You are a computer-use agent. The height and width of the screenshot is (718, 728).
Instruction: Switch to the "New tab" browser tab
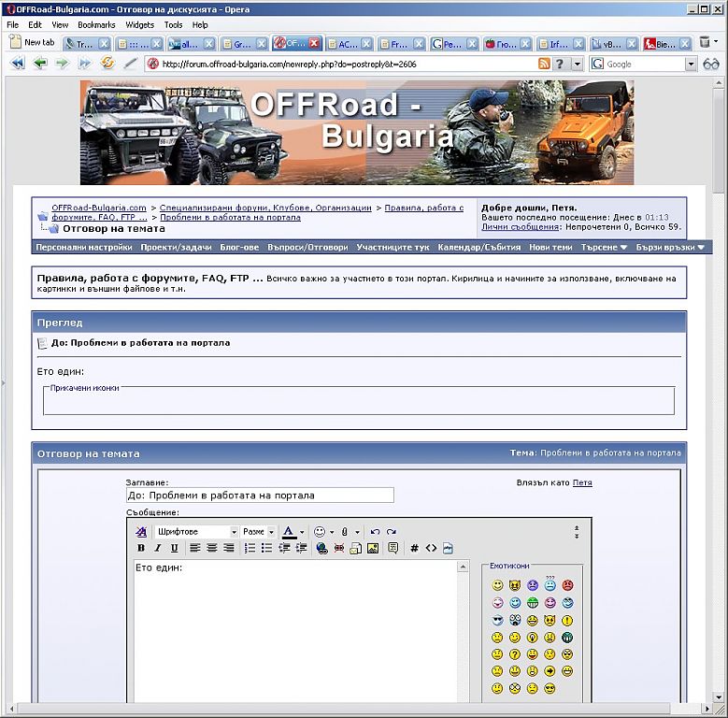tap(32, 43)
